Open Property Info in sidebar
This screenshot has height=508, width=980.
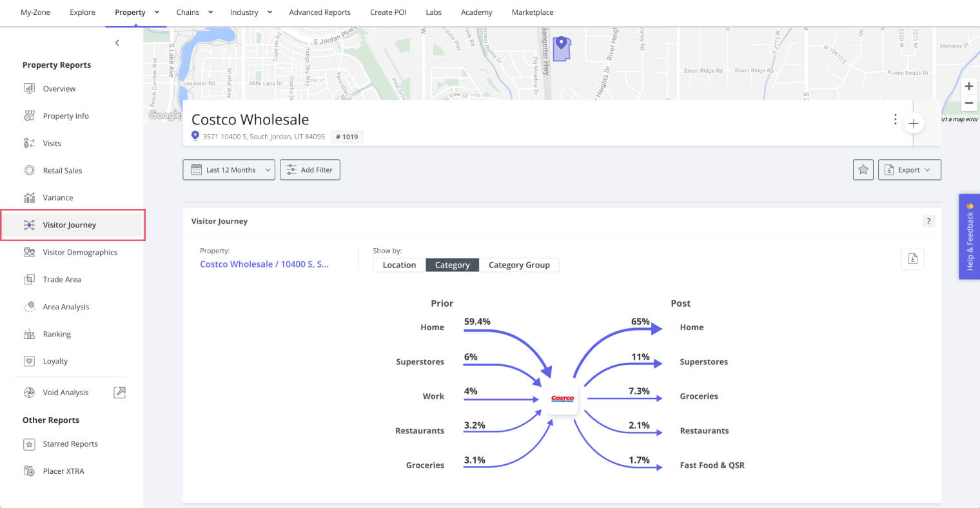coord(65,116)
